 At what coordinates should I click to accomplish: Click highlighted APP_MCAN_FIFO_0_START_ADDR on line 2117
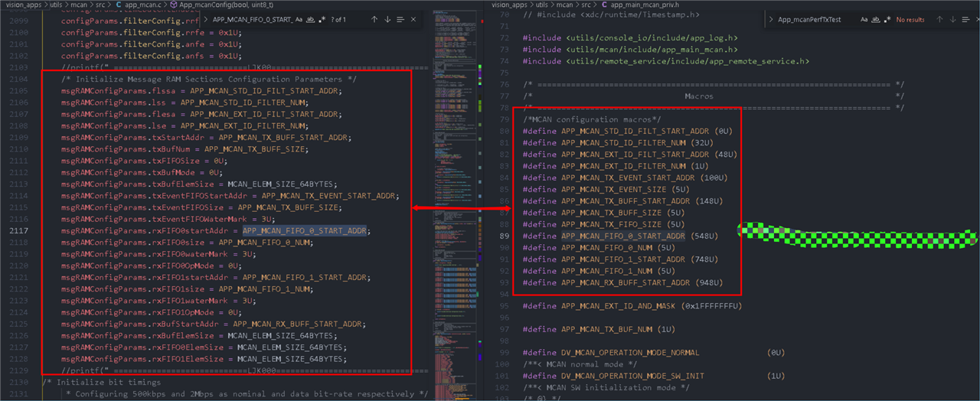tap(305, 230)
